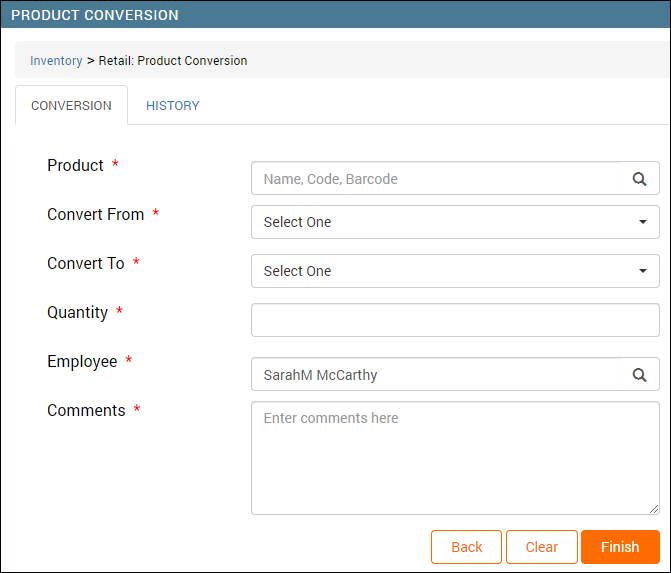Open the Convert To dropdown

click(455, 271)
